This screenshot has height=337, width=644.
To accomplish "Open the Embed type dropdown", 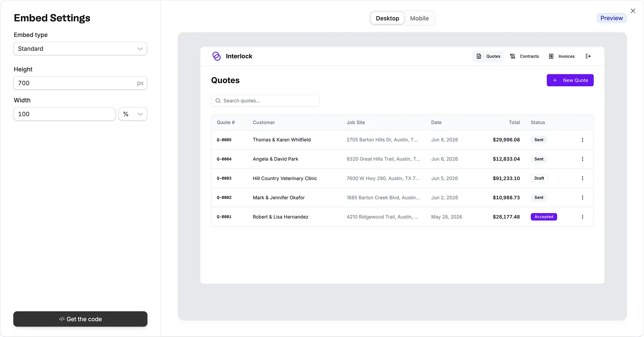I will coord(80,49).
